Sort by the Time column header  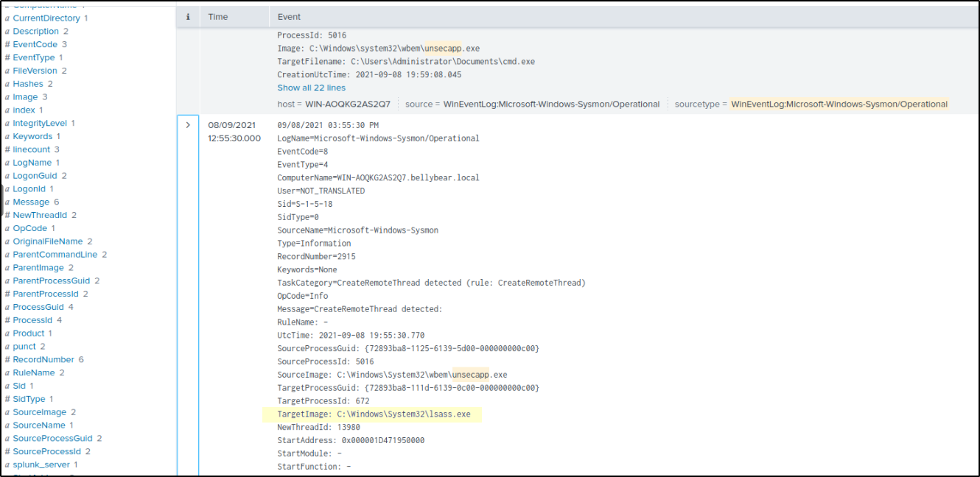[x=218, y=17]
